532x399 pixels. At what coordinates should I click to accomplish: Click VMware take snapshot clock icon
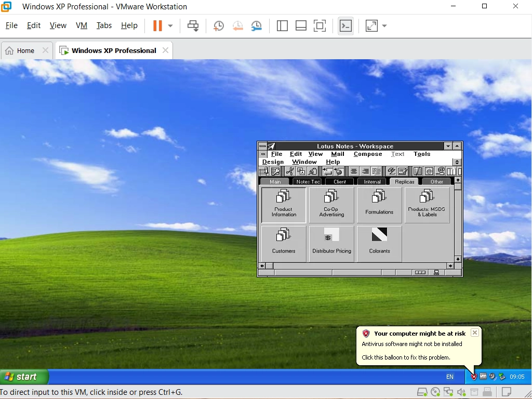click(219, 26)
